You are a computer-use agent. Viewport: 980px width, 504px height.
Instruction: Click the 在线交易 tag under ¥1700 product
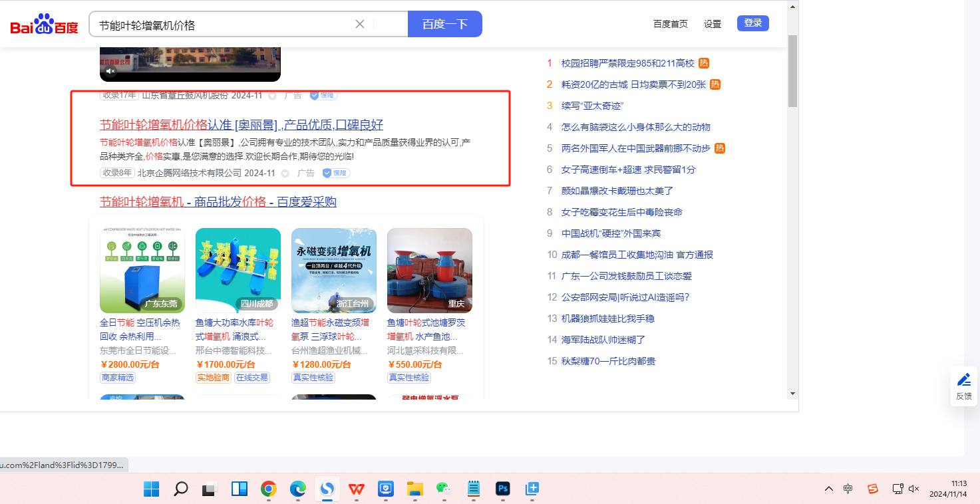[252, 378]
